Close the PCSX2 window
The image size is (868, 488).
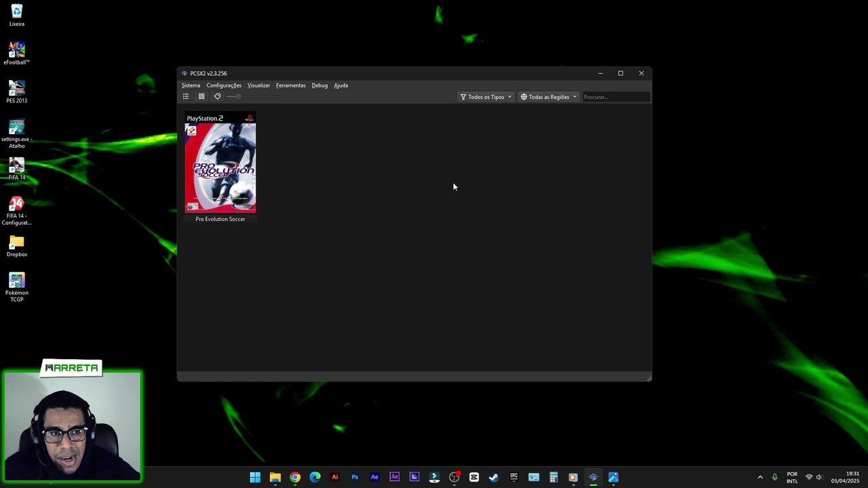click(x=642, y=73)
